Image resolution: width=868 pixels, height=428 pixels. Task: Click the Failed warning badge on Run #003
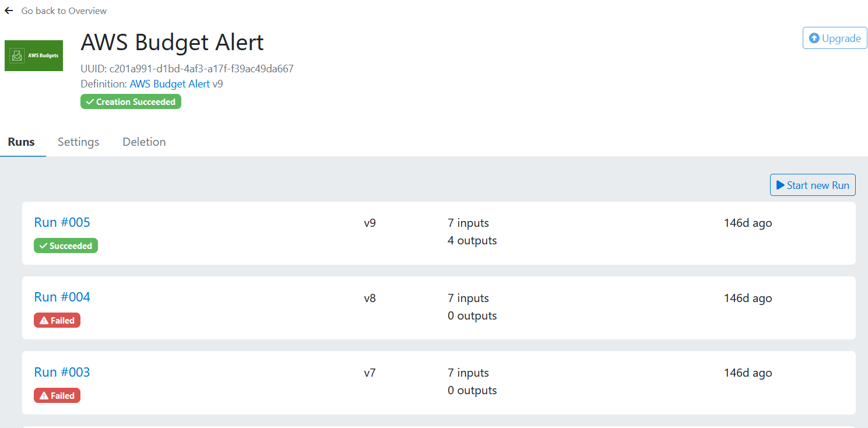pos(57,396)
